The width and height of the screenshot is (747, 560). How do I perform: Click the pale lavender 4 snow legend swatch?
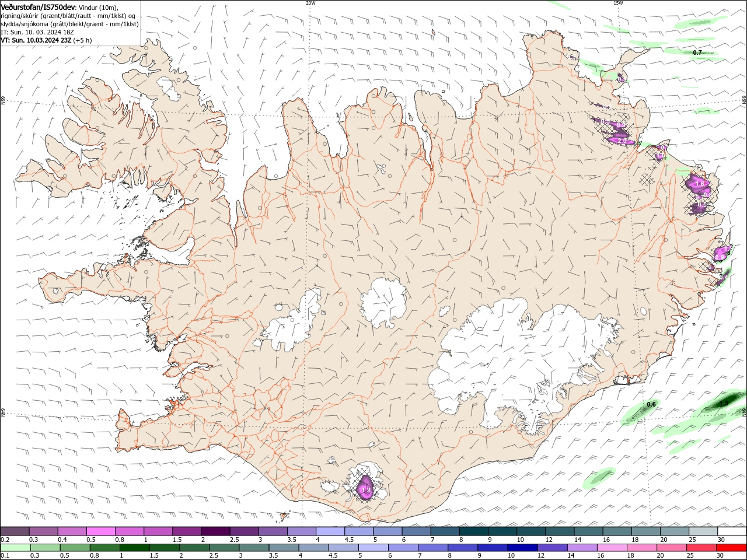click(x=330, y=531)
